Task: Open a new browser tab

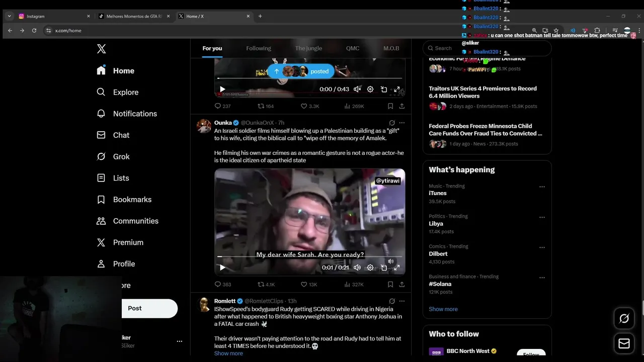Action: (x=260, y=16)
